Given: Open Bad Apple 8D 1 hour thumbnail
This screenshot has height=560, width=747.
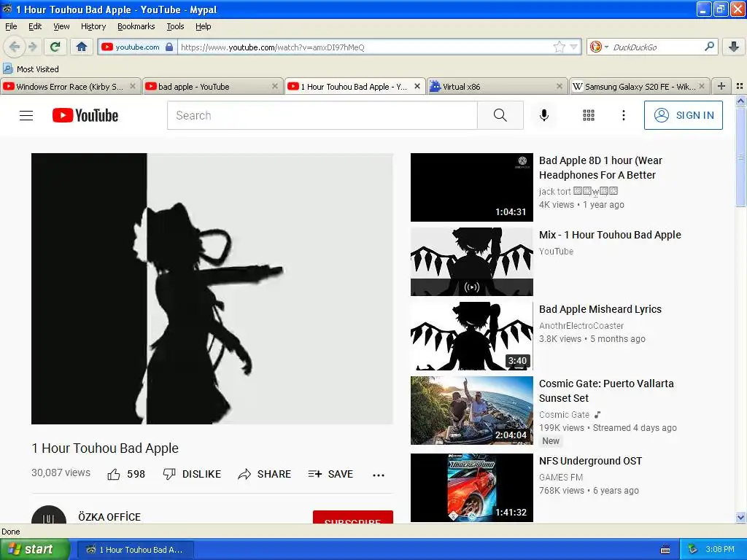Looking at the screenshot, I should (472, 187).
